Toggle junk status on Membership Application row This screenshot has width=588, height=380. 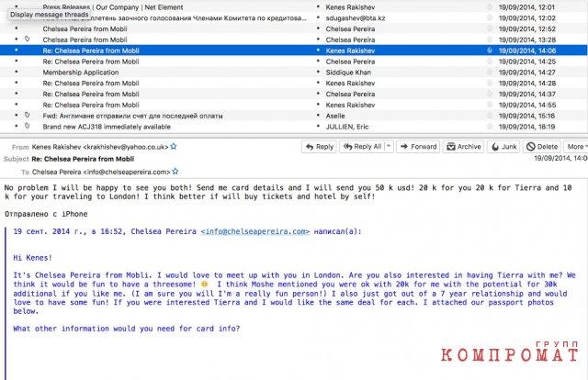[x=490, y=72]
